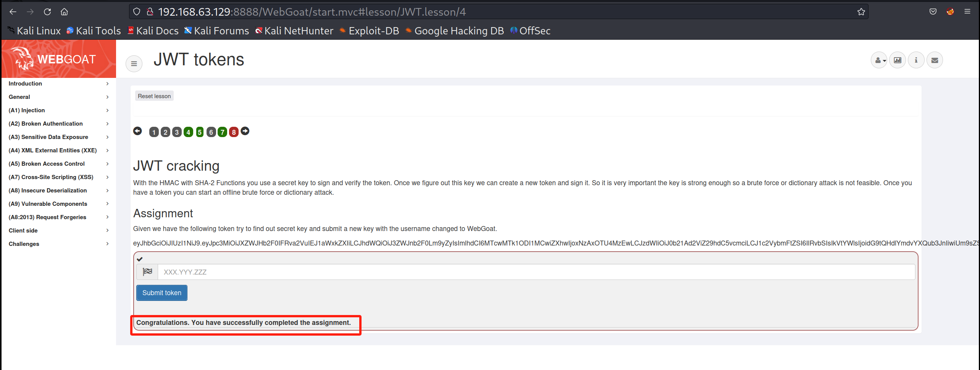Viewport: 980px width, 370px height.
Task: Open the Kali Tools bookmark
Action: click(94, 31)
